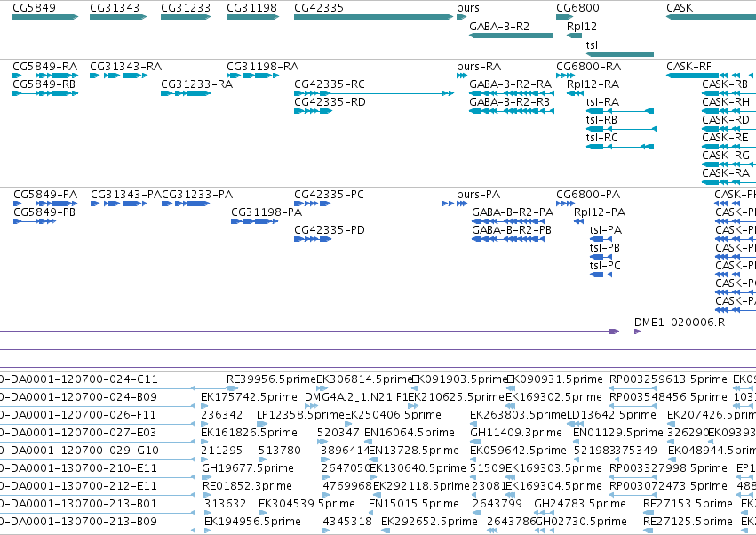This screenshot has height=535, width=756.
Task: Select the CG5849 gene label
Action: tap(35, 8)
